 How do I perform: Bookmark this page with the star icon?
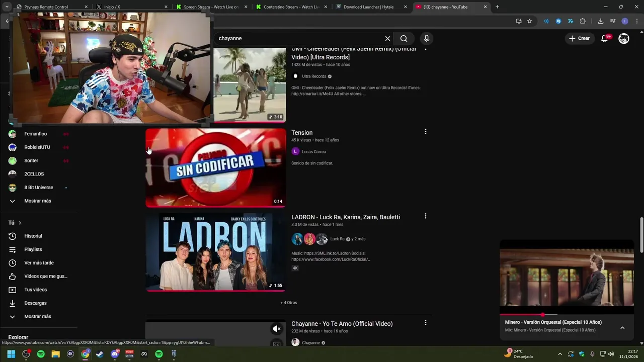point(530,21)
